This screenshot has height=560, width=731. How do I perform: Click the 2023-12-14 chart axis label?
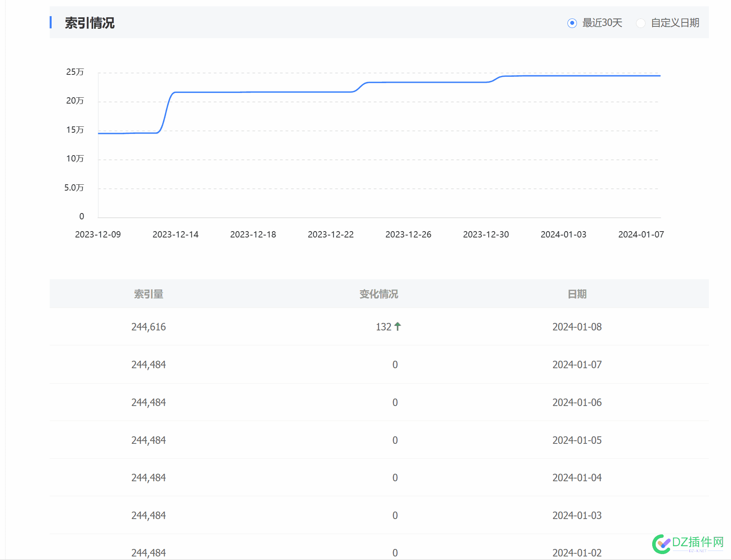(x=175, y=235)
